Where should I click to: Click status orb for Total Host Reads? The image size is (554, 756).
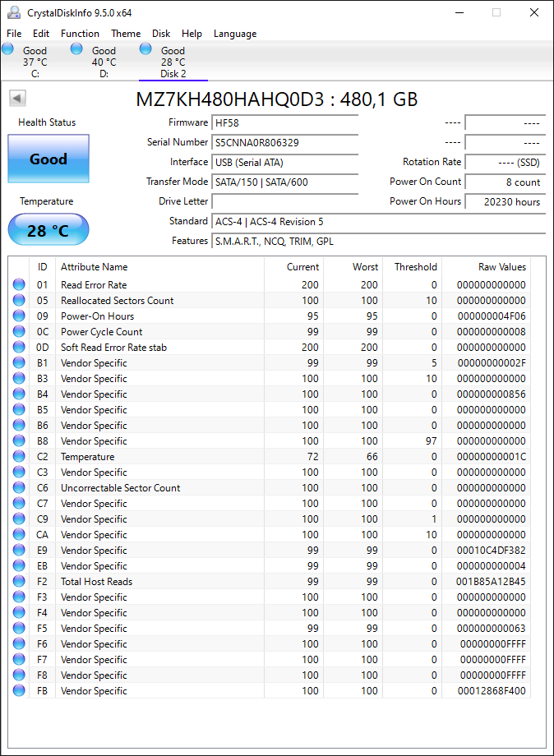click(19, 582)
